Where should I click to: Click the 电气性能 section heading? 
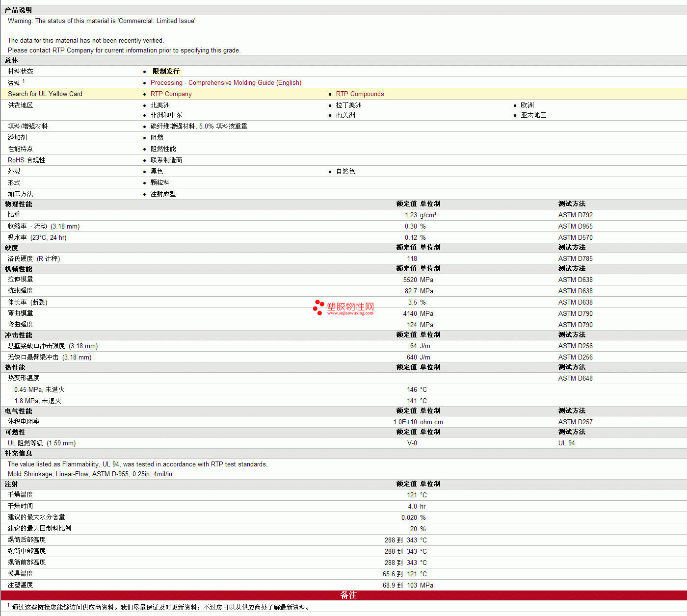(x=19, y=411)
